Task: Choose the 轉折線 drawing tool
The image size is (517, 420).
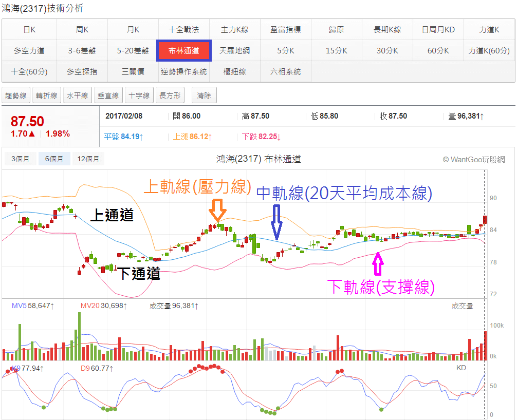Action: click(47, 96)
